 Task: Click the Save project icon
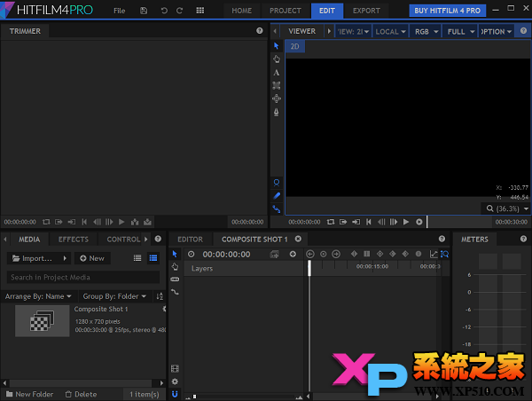pyautogui.click(x=144, y=11)
